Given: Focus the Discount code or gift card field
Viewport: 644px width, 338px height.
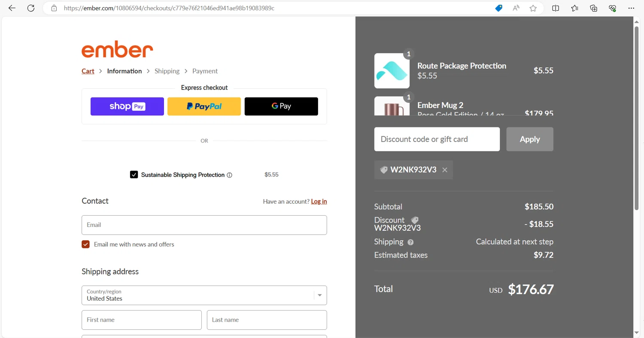Looking at the screenshot, I should [x=437, y=139].
